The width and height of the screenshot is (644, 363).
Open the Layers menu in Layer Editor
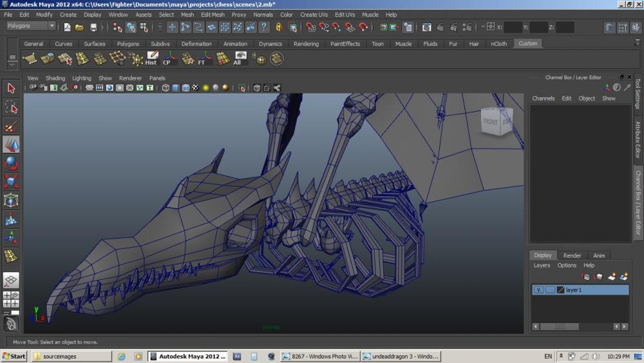tap(542, 265)
